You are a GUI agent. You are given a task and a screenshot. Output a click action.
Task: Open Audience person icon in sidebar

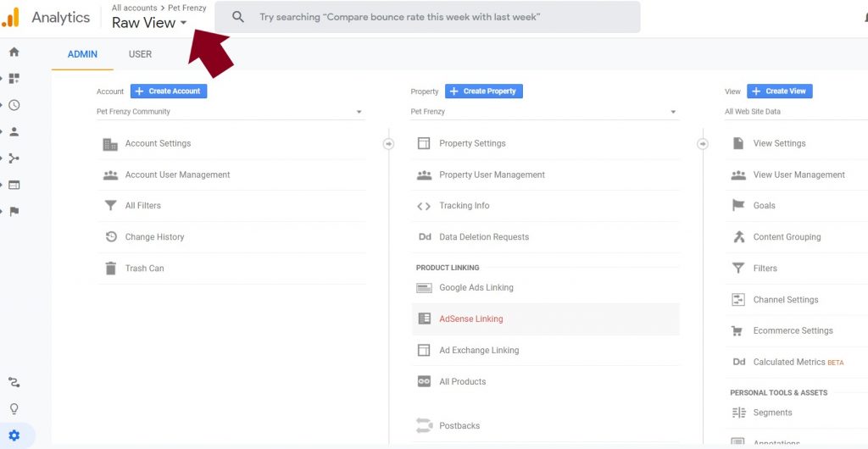pos(14,131)
